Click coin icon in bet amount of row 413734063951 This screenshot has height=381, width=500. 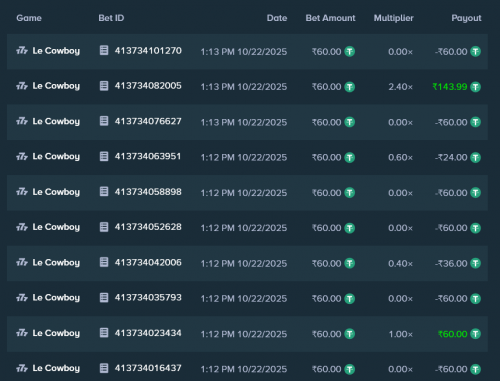click(349, 157)
